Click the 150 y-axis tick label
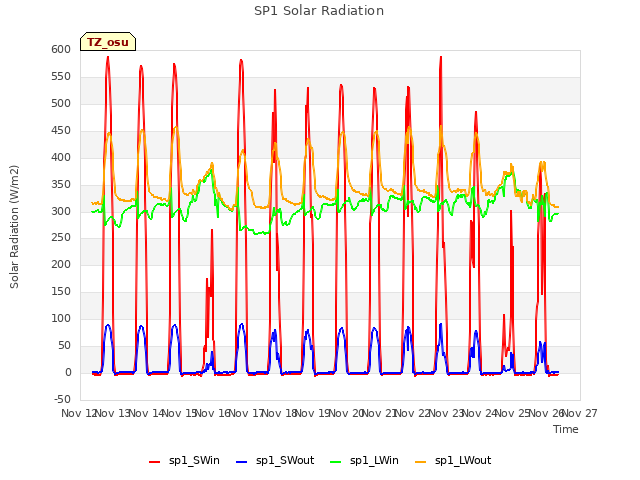This screenshot has width=640, height=480. coord(61,291)
